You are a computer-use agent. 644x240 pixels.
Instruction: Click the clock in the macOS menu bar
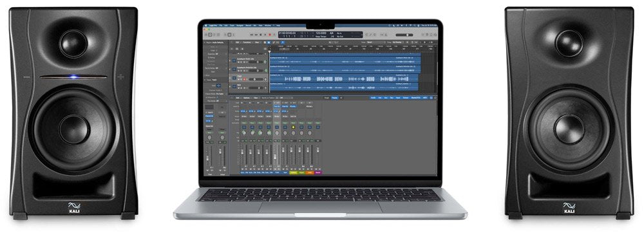[x=429, y=26]
